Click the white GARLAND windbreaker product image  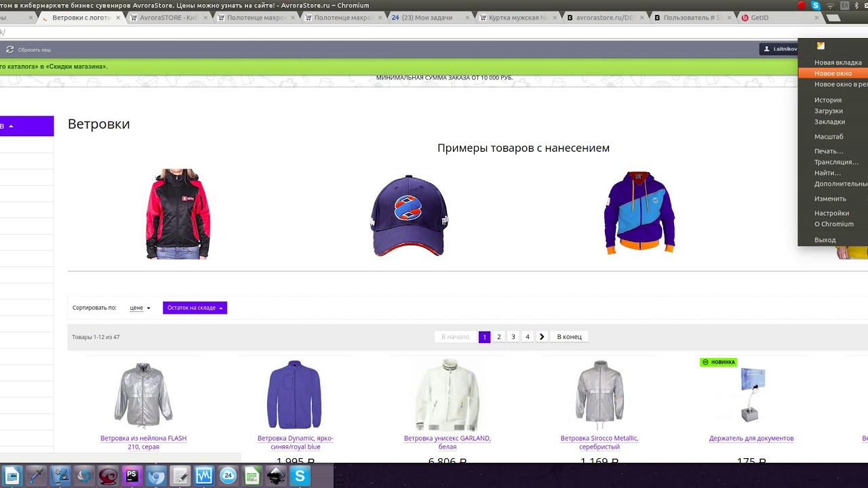pyautogui.click(x=448, y=394)
